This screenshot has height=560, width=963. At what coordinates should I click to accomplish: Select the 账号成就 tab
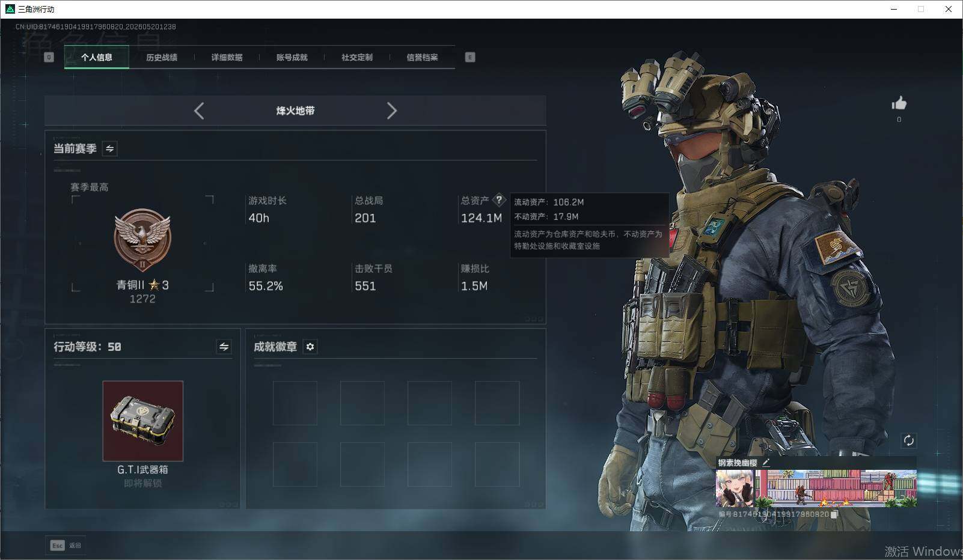pyautogui.click(x=292, y=57)
